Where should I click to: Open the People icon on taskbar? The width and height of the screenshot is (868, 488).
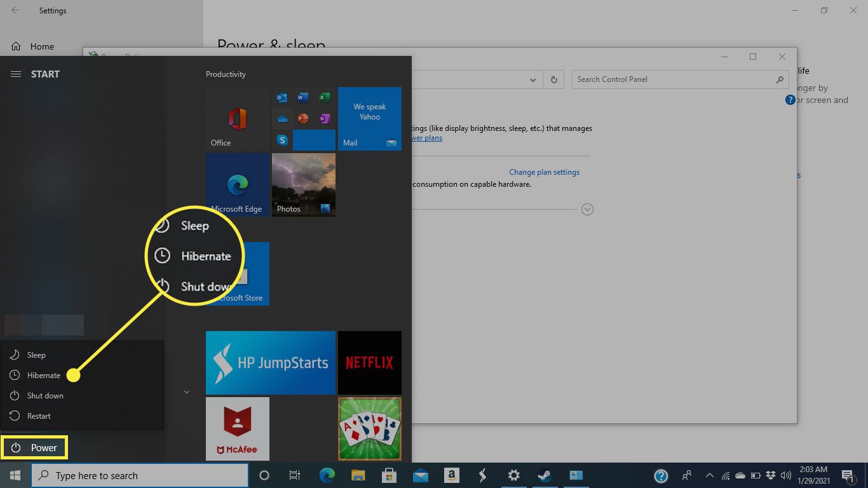[x=687, y=475]
